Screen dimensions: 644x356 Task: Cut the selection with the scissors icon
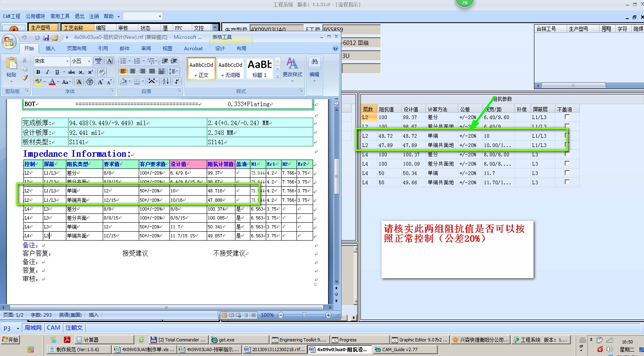pyautogui.click(x=25, y=60)
